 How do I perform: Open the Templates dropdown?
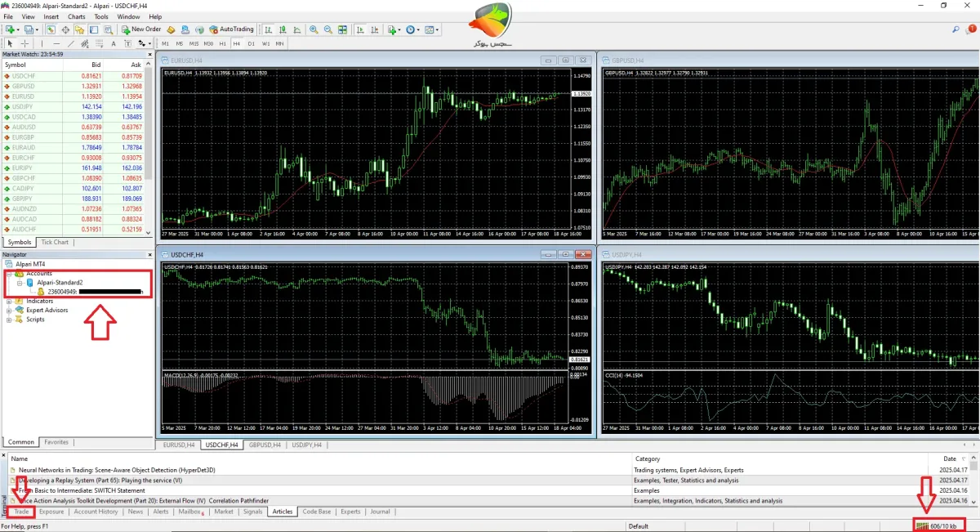point(432,29)
